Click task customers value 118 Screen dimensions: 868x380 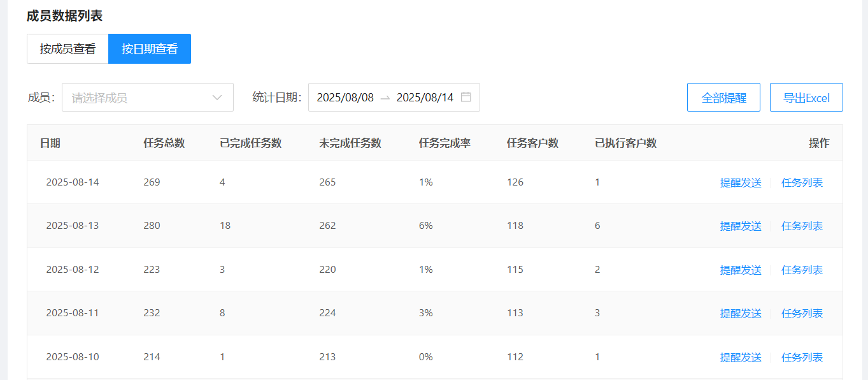[x=515, y=226]
